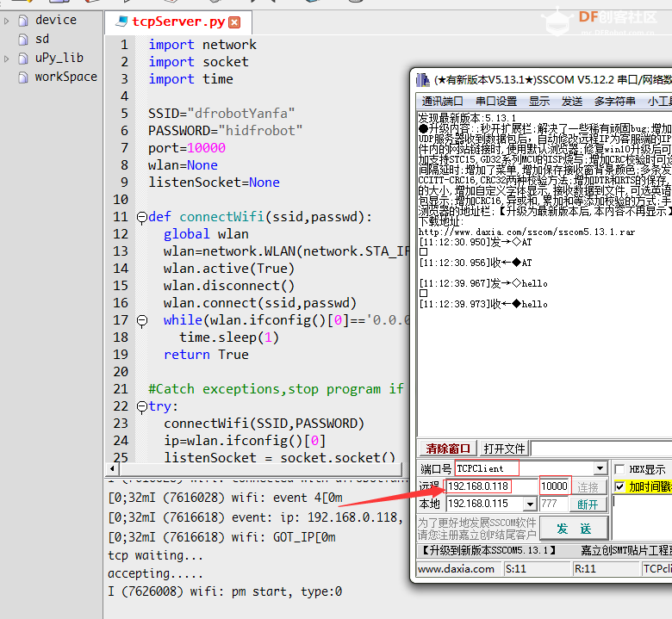This screenshot has height=619, width=672.
Task: Click the 断开 disconnect button
Action: pos(588,504)
